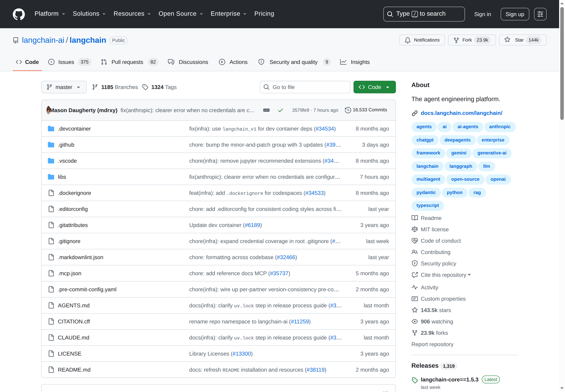The width and height of the screenshot is (565, 392).
Task: Click the Fork repository button
Action: tap(472, 40)
